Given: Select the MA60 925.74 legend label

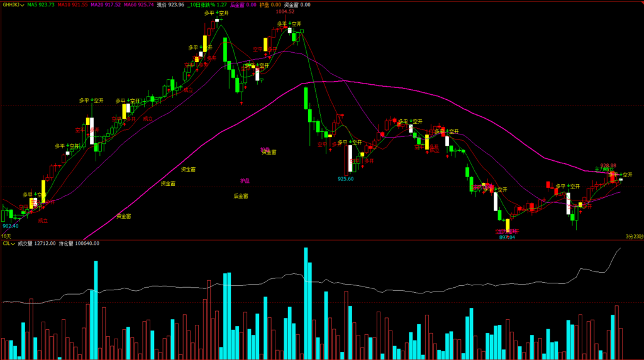Looking at the screenshot, I should 138,4.
